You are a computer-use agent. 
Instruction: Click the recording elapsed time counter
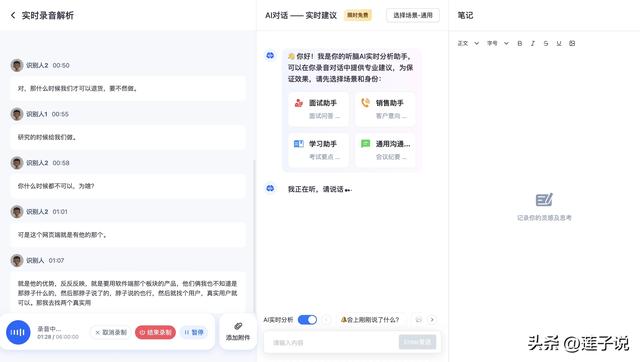(58, 337)
